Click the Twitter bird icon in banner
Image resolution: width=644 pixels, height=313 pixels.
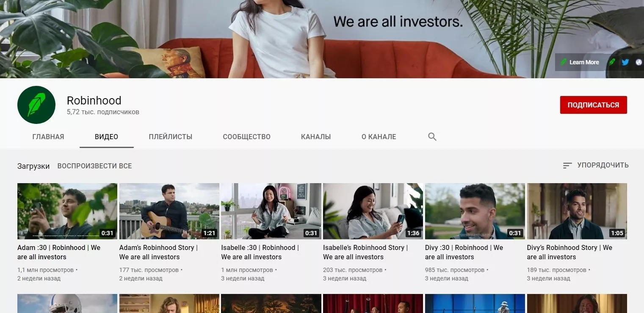(x=625, y=62)
